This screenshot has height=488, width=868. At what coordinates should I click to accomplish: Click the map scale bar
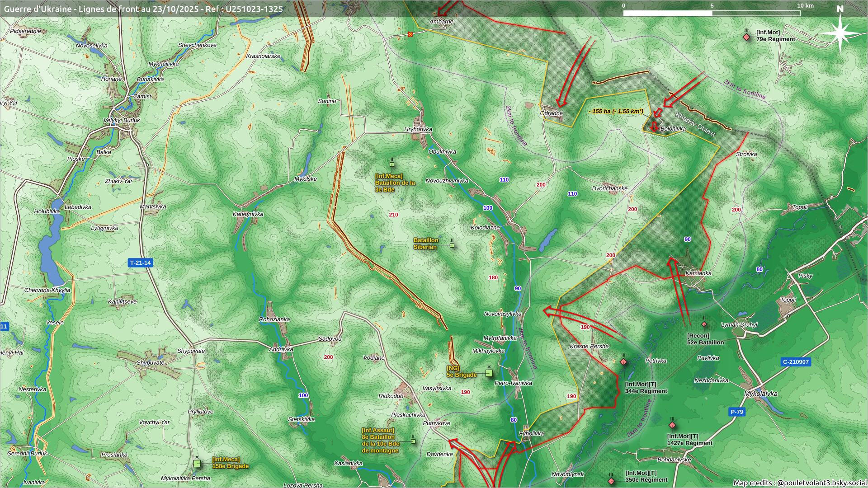712,13
